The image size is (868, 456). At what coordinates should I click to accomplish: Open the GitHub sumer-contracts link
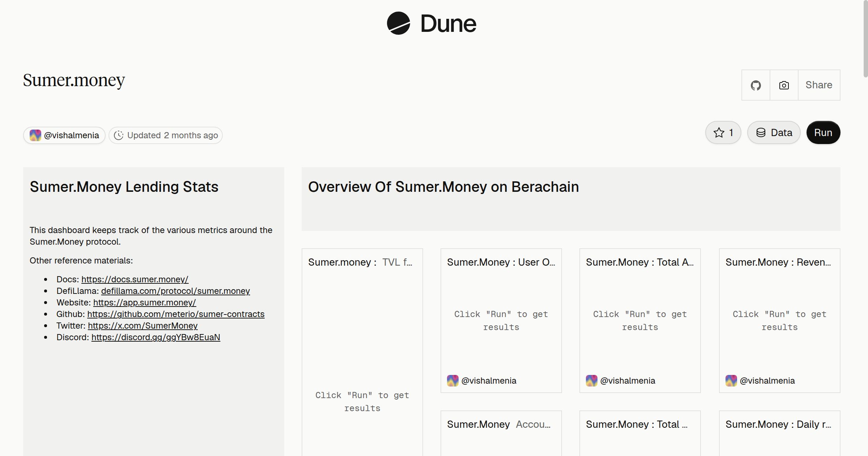pyautogui.click(x=176, y=314)
